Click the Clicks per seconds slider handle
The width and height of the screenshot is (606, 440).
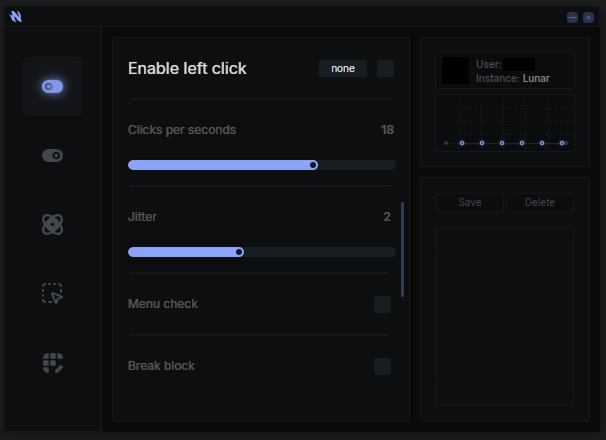point(313,165)
